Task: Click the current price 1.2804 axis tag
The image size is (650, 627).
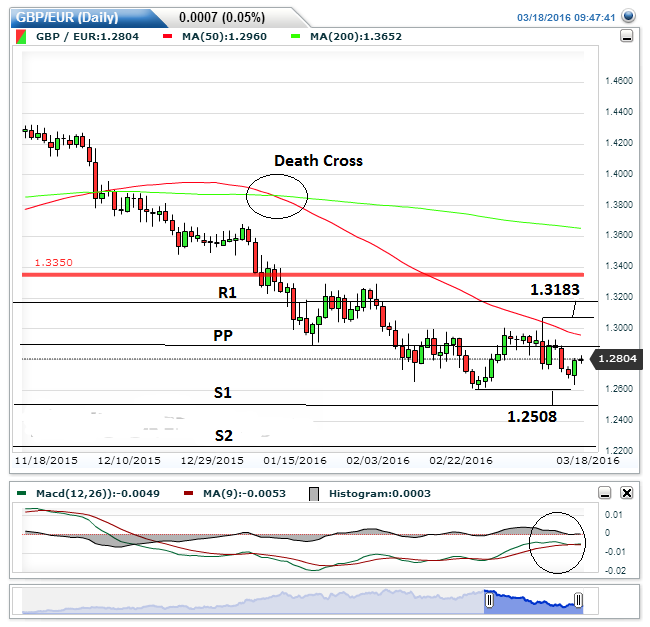Action: pos(615,358)
